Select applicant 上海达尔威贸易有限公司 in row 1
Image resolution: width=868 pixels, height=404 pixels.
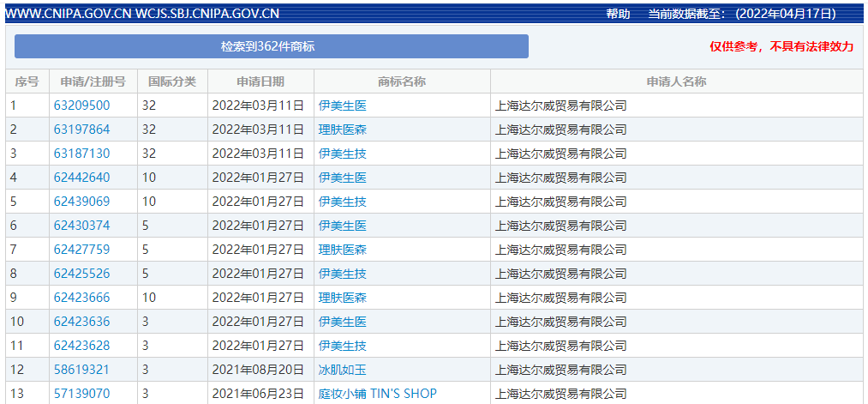coord(560,106)
